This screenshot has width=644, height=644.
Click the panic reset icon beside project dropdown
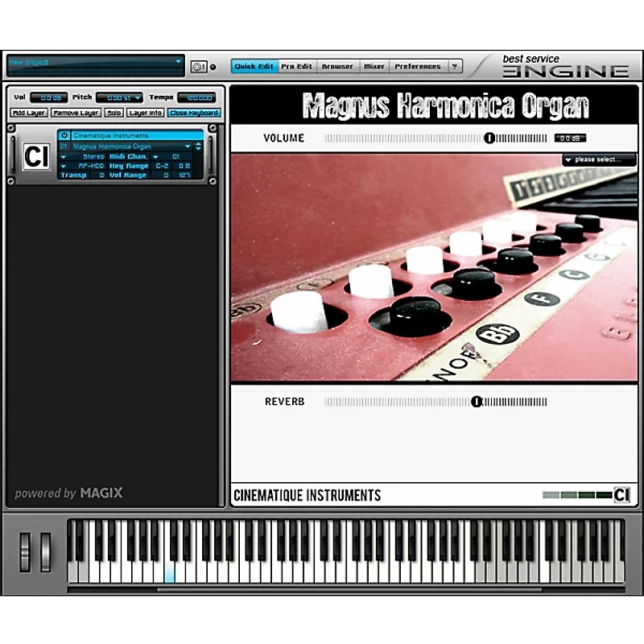click(x=199, y=67)
